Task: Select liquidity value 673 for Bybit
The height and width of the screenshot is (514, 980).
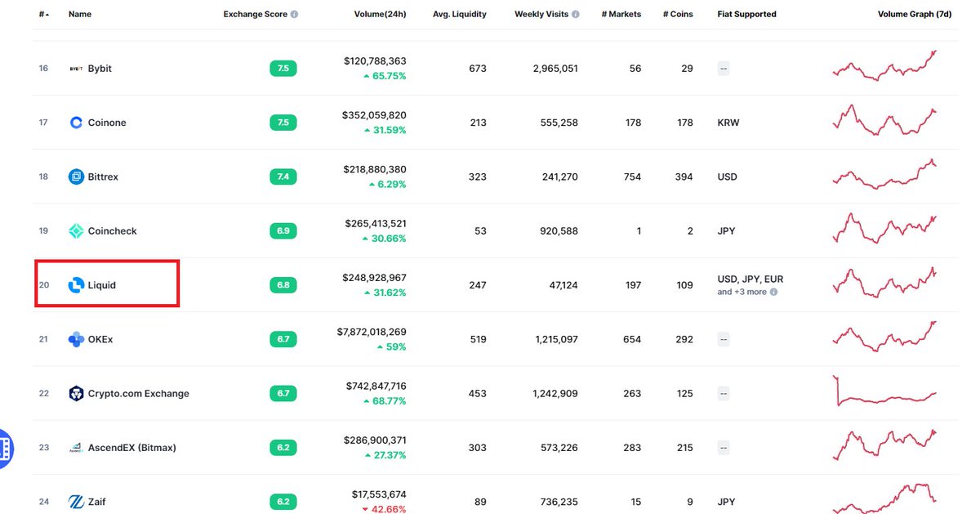Action: click(x=478, y=69)
